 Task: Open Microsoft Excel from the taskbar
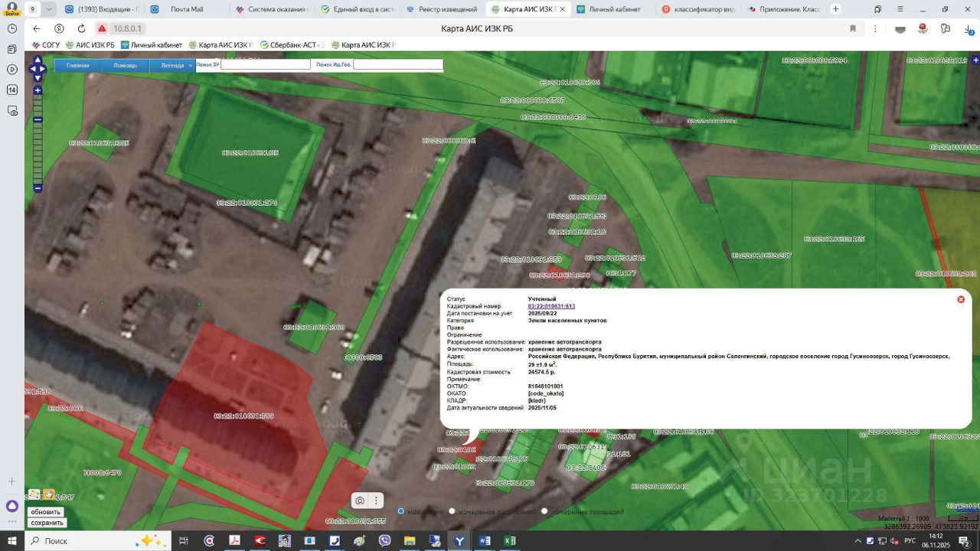tap(510, 541)
